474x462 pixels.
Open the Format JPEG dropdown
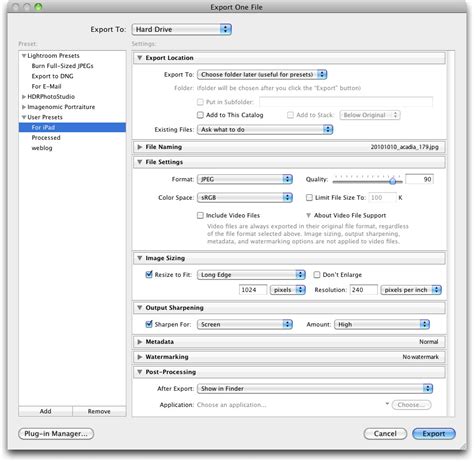245,179
